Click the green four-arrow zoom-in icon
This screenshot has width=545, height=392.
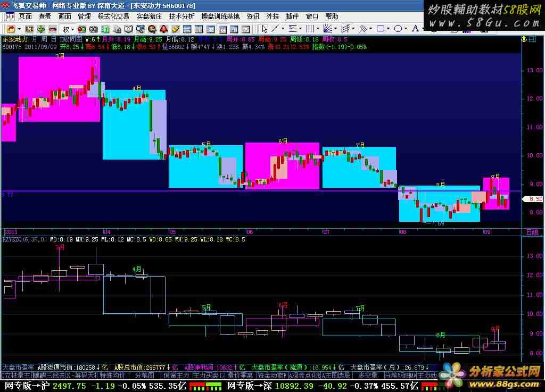[x=41, y=29]
